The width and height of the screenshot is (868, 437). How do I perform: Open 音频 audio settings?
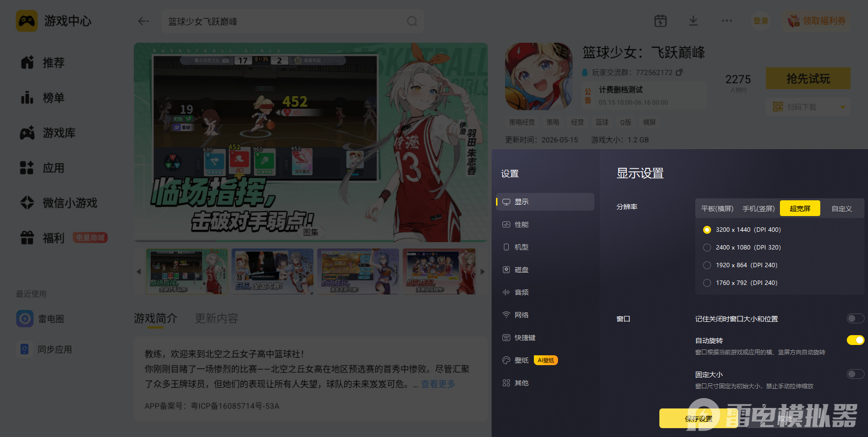pyautogui.click(x=545, y=292)
